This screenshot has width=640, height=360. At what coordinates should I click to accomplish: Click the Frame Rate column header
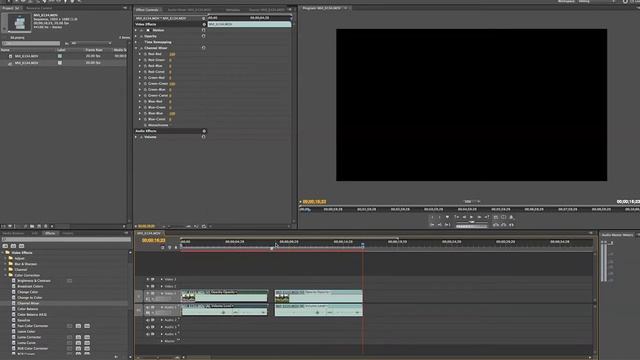click(94, 50)
